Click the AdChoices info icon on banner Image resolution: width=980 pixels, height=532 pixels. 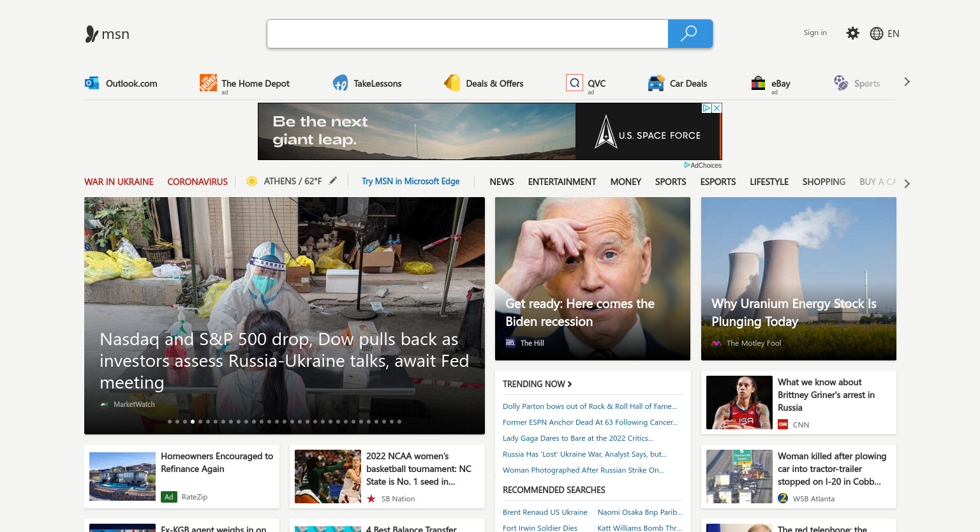tap(706, 108)
